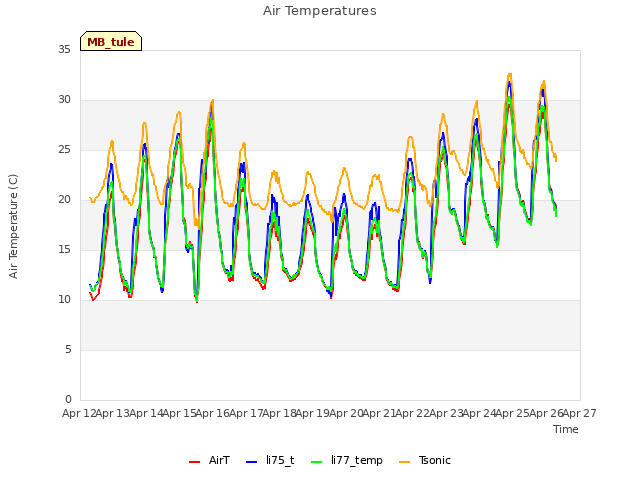Click the green li77_temp legend color marker
Viewport: 640px width, 480px height.
[317, 462]
